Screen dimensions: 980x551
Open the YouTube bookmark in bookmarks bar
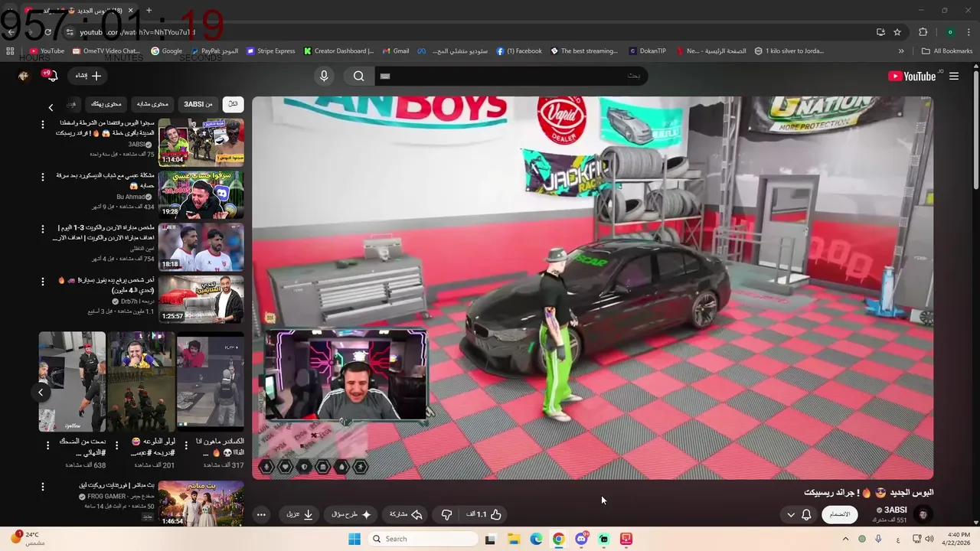click(47, 51)
